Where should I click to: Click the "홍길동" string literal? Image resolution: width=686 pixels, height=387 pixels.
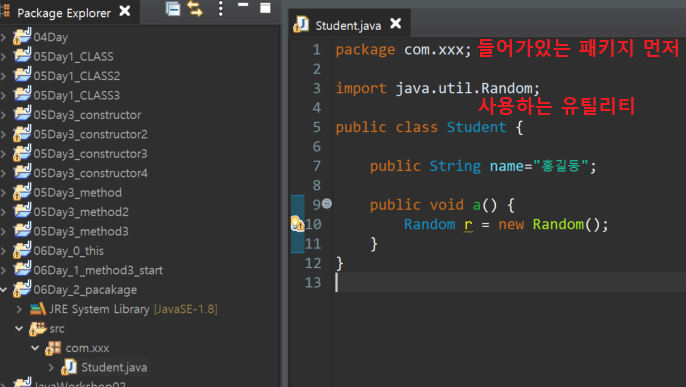561,166
